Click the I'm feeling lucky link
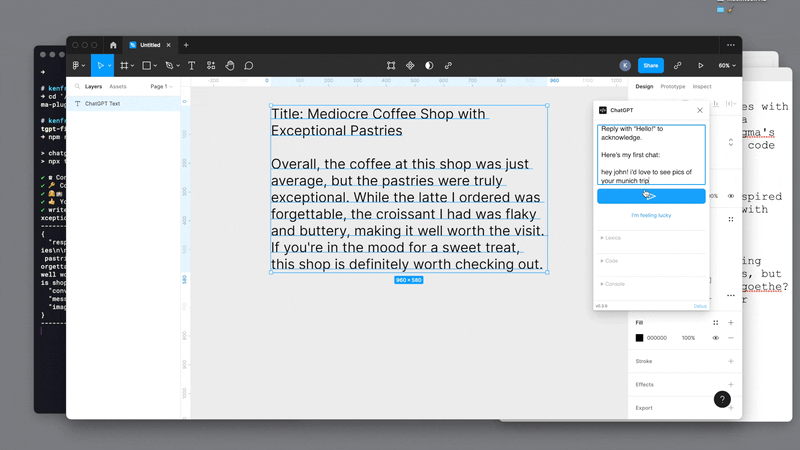Viewport: 800px width, 450px height. coord(651,215)
